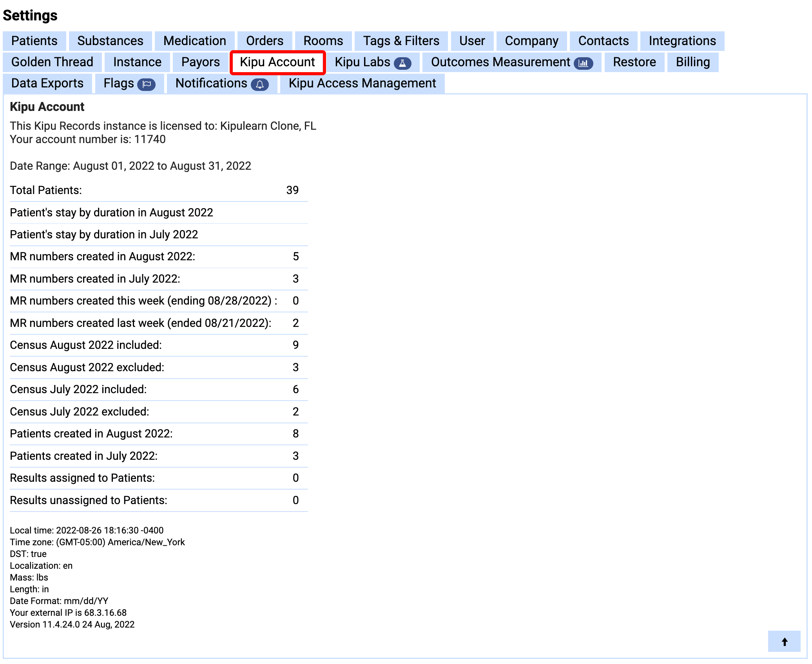Click "MR numbers created in July 2022:"
Screen dimensions: 812x664
95,279
